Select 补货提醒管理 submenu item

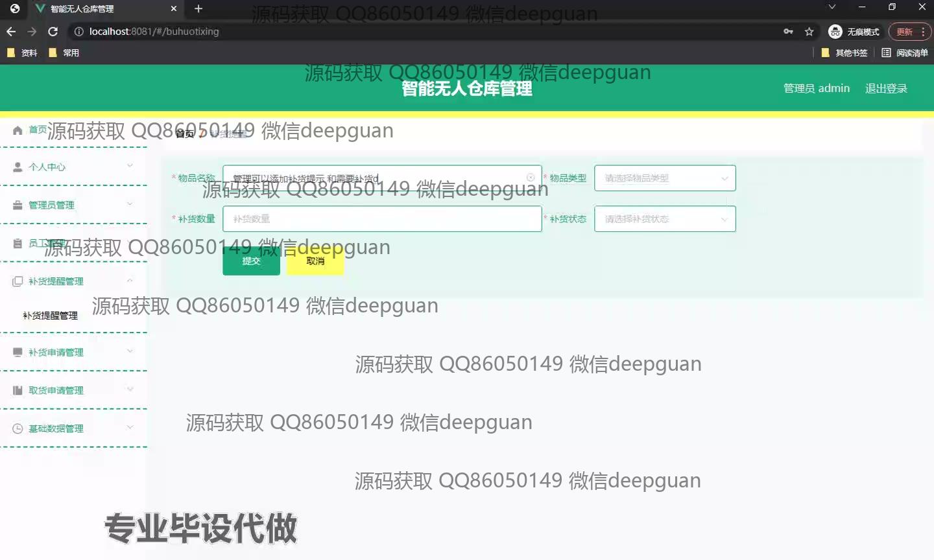click(50, 316)
